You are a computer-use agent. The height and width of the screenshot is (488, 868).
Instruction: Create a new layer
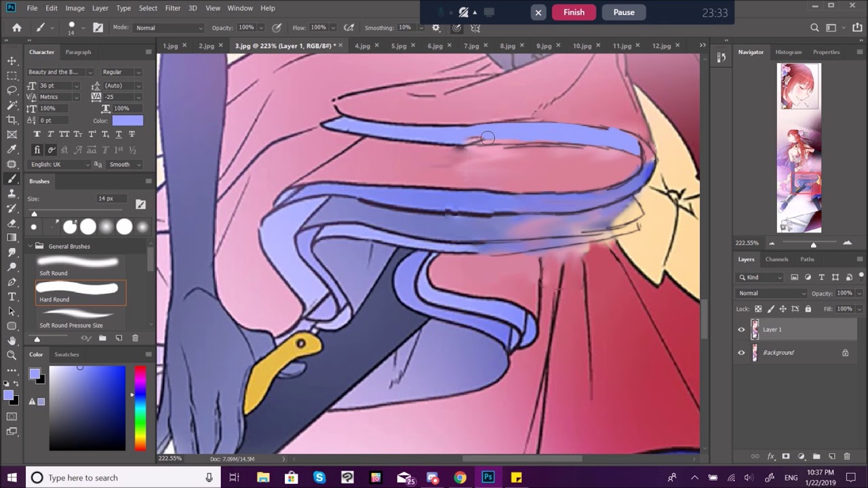pos(832,457)
